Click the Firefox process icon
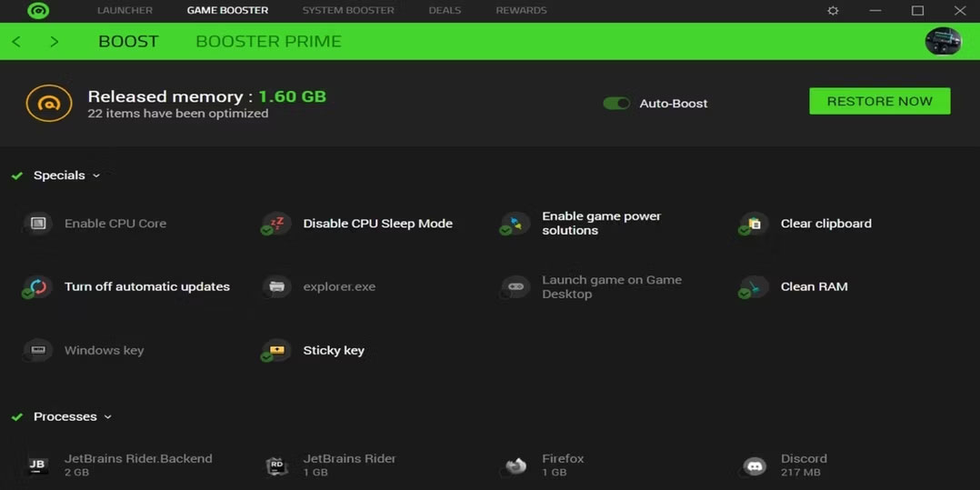Viewport: 980px width, 490px height. point(515,465)
